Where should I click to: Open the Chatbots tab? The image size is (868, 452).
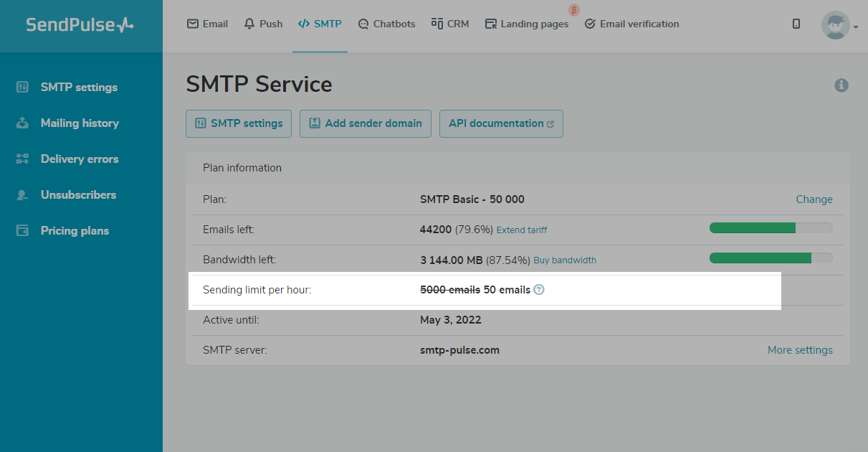point(386,24)
